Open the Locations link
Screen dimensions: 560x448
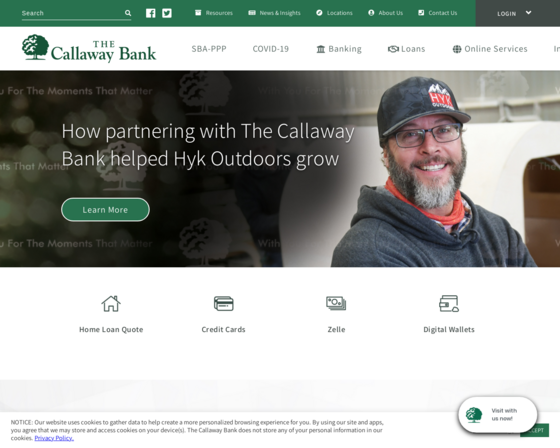pyautogui.click(x=334, y=13)
